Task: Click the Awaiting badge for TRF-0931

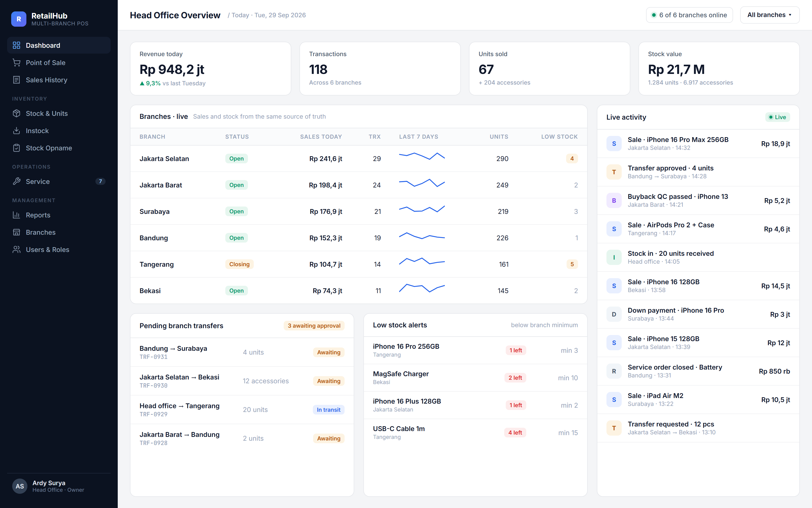Action: pos(329,352)
